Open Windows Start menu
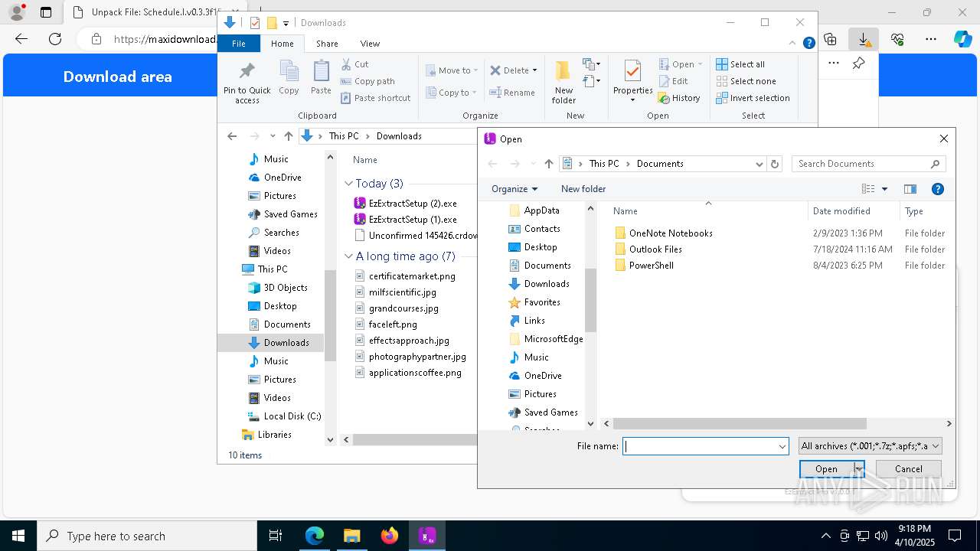The width and height of the screenshot is (980, 551). point(18,536)
